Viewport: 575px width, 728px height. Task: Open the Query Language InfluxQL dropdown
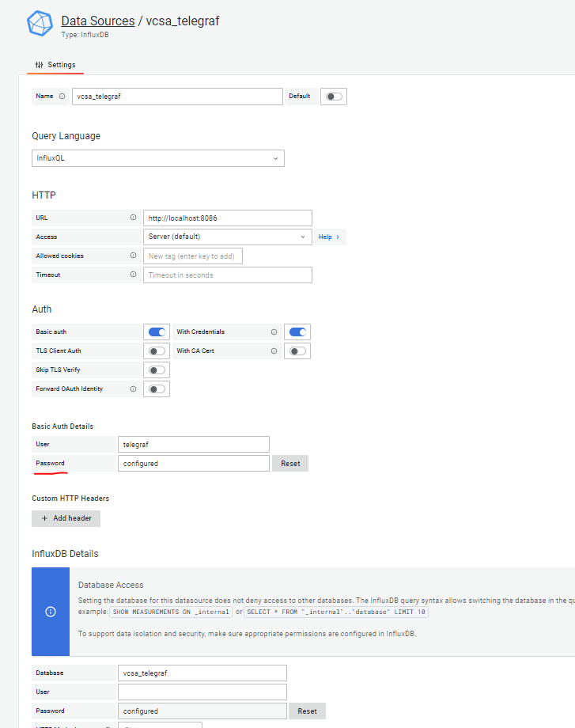157,158
